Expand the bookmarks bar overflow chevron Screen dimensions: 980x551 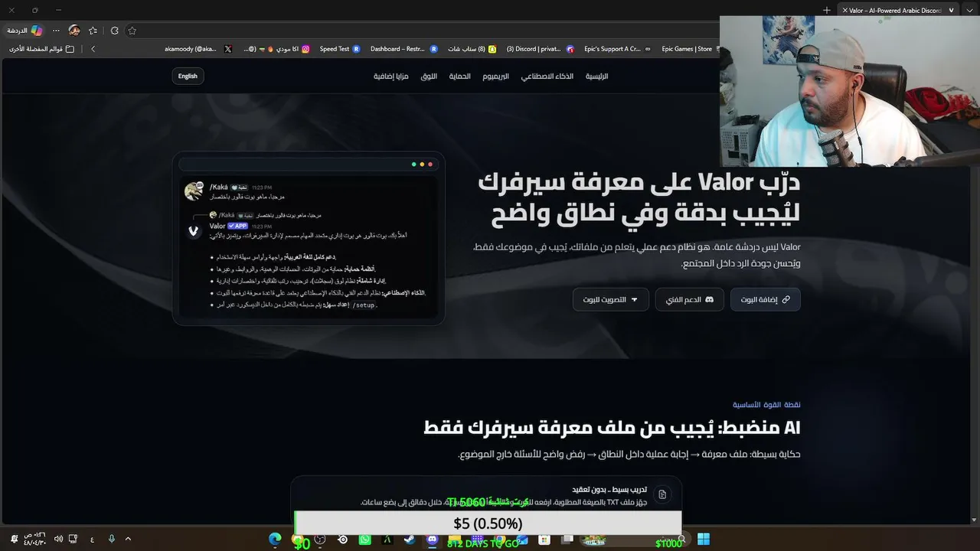[x=93, y=49]
